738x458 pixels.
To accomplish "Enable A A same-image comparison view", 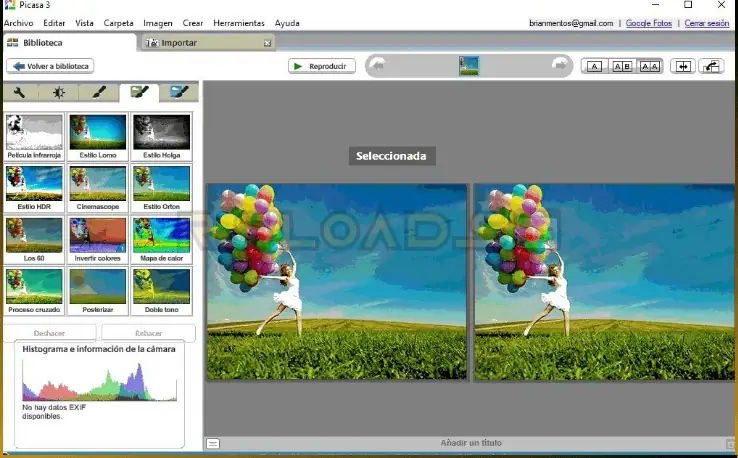I will click(x=650, y=66).
